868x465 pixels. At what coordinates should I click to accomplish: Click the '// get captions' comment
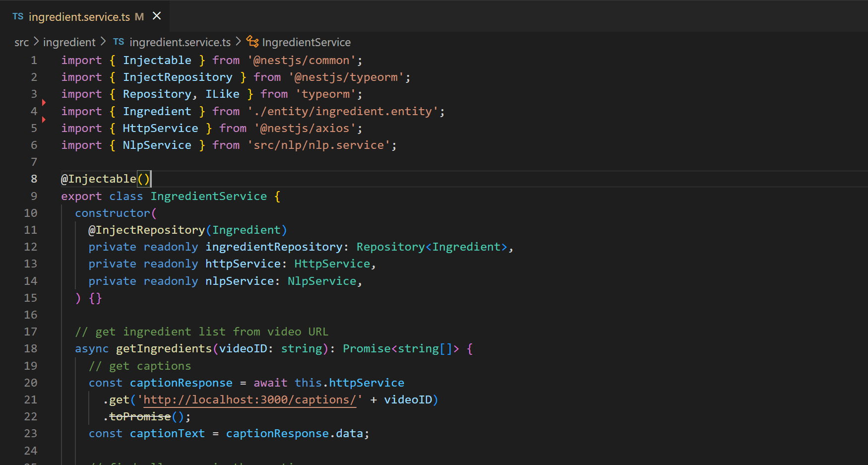click(x=140, y=366)
